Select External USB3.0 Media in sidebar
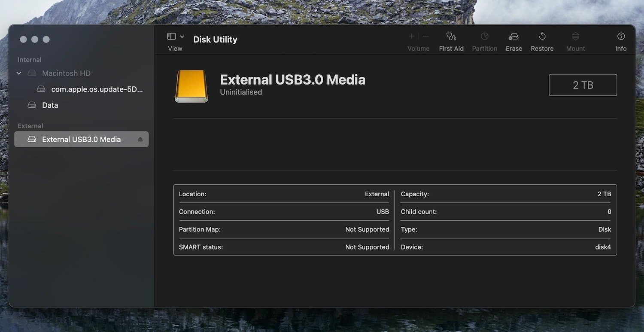Screen dimensions: 644x332 point(82,139)
